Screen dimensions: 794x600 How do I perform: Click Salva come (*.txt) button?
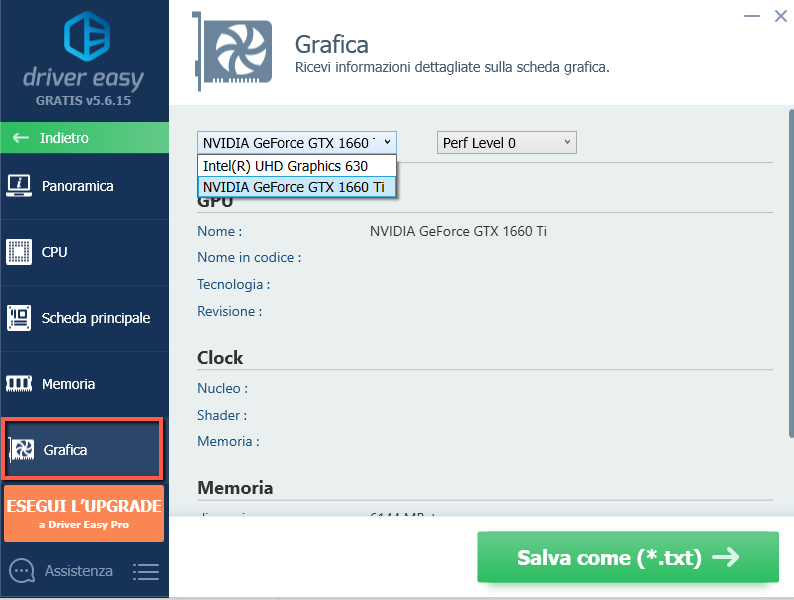(x=628, y=557)
